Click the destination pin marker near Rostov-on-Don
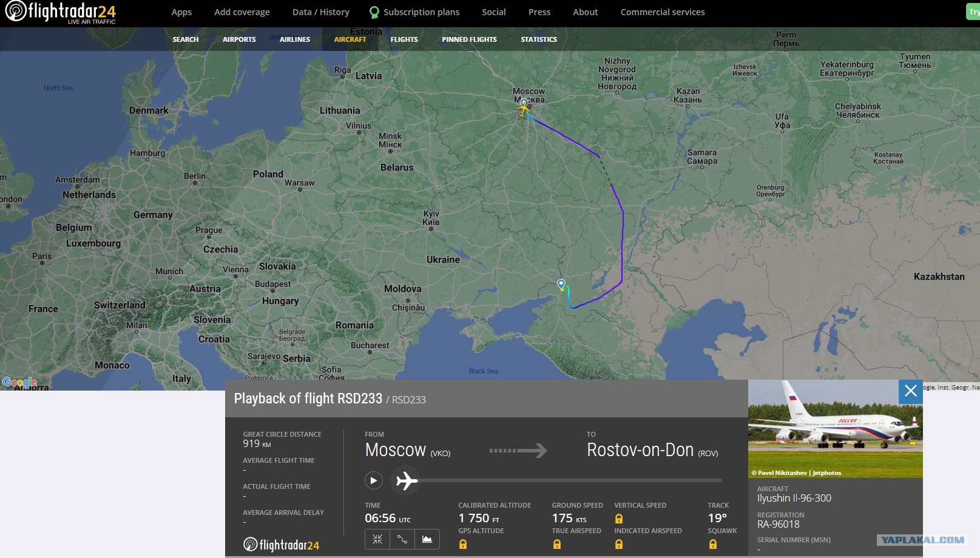 coord(561,284)
